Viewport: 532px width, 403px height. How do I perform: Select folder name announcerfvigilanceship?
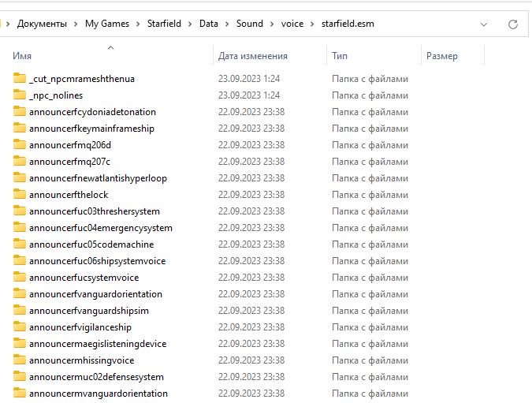80,327
